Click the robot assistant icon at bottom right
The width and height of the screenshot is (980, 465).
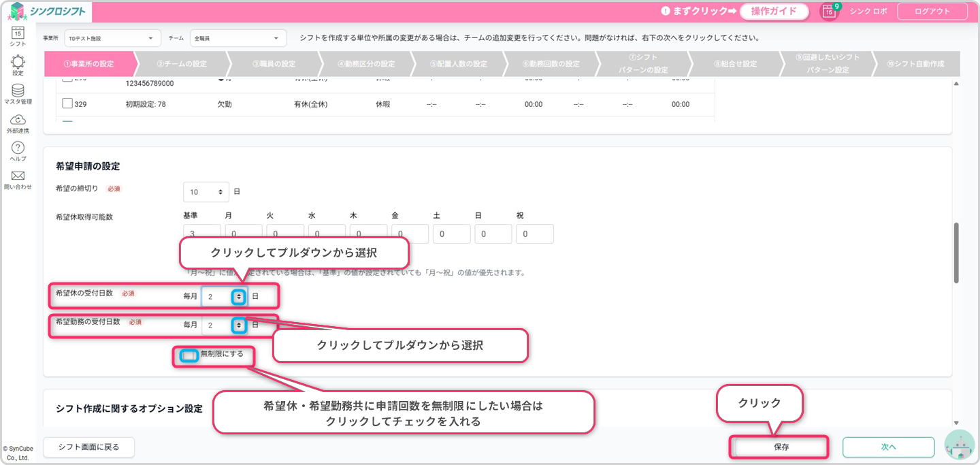tap(960, 446)
